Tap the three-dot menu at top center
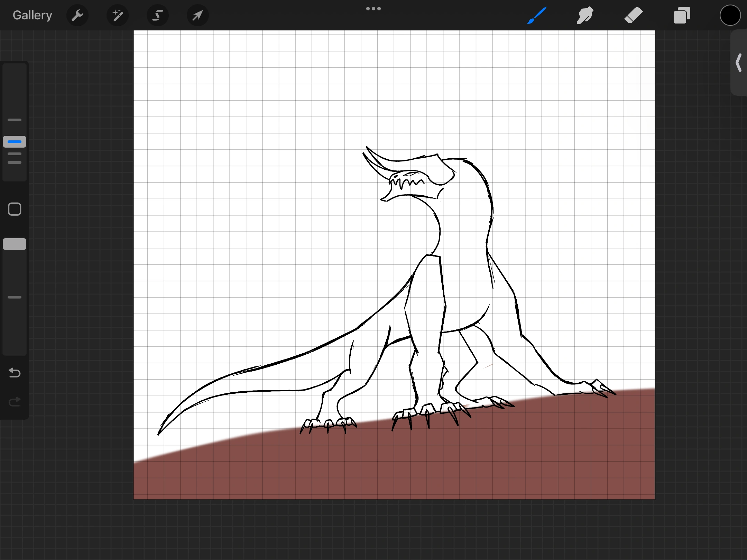The width and height of the screenshot is (747, 560). pos(373,9)
